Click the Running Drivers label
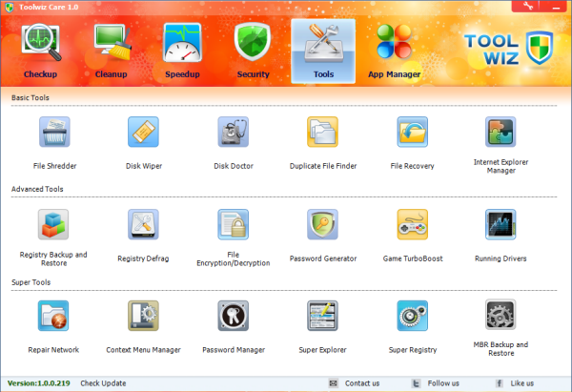 click(x=500, y=258)
